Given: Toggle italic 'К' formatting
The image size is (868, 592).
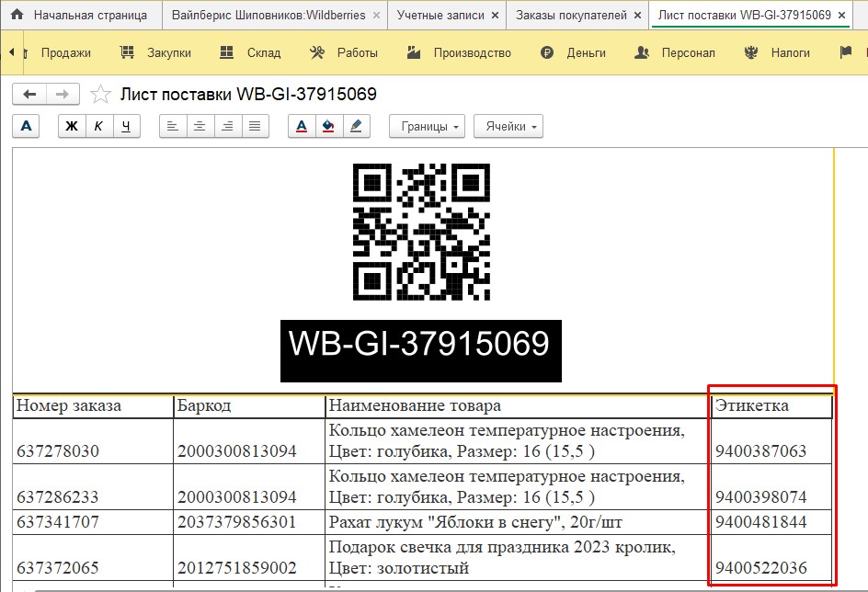Looking at the screenshot, I should point(99,126).
